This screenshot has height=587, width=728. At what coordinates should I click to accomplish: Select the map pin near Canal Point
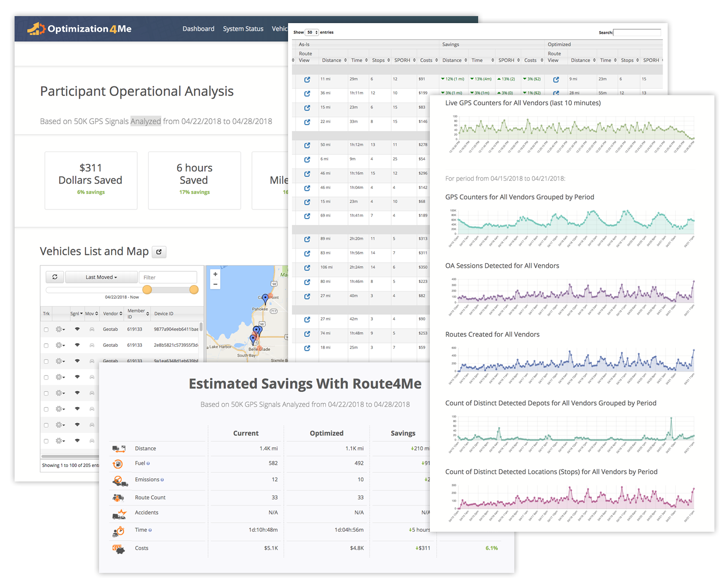click(x=265, y=299)
